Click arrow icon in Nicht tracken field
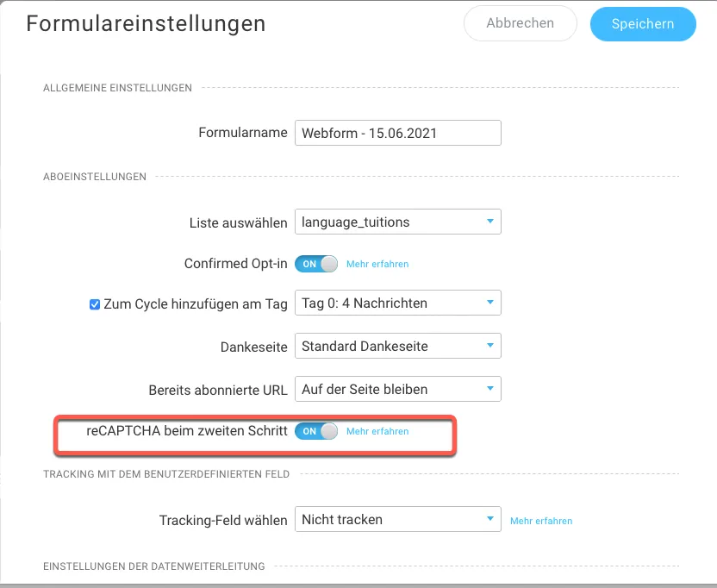 coord(490,519)
